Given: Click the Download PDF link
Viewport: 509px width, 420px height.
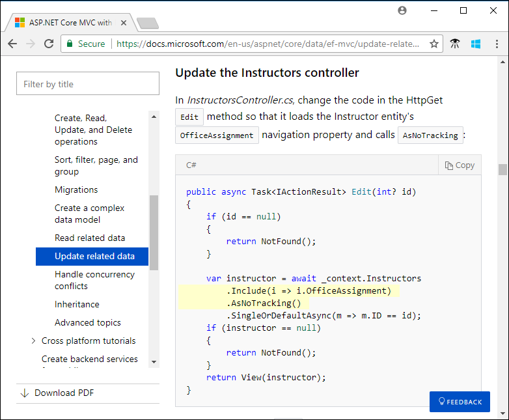Looking at the screenshot, I should point(64,393).
